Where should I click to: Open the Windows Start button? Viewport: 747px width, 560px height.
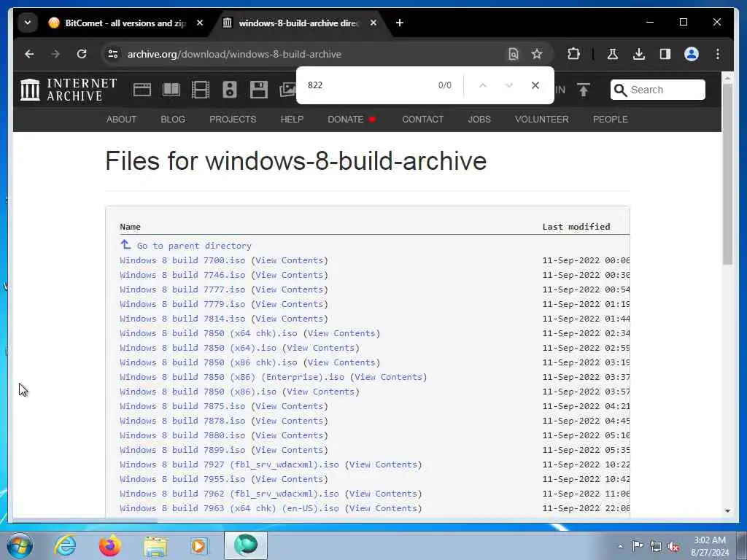click(x=20, y=545)
